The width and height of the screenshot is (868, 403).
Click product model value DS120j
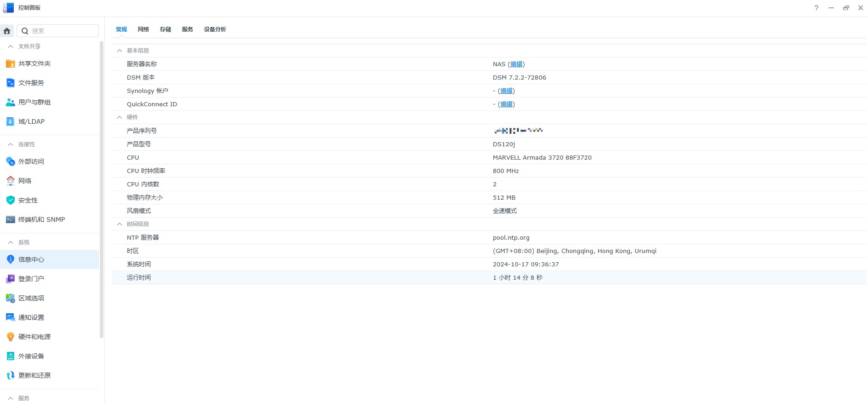click(504, 144)
